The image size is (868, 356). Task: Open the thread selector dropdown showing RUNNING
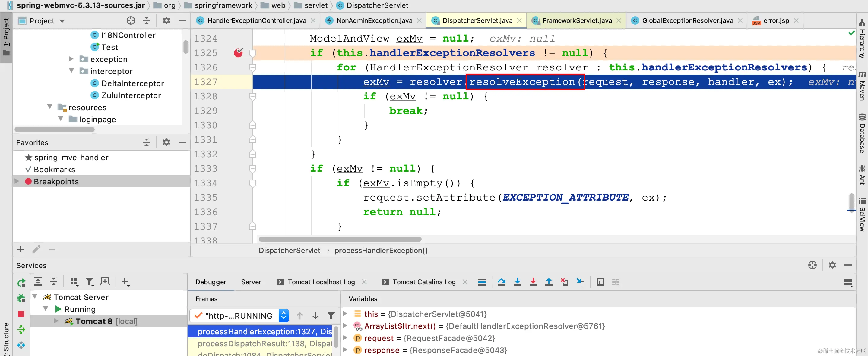click(284, 316)
